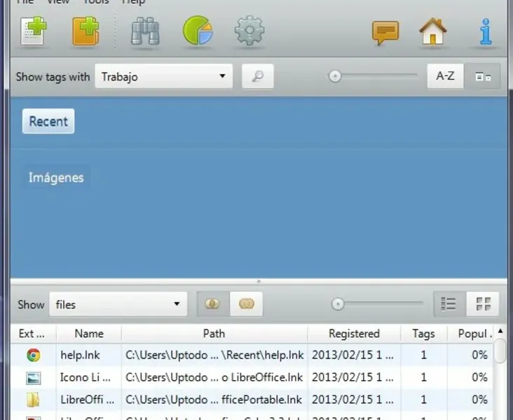Sort by the Popul. column header

click(x=470, y=333)
